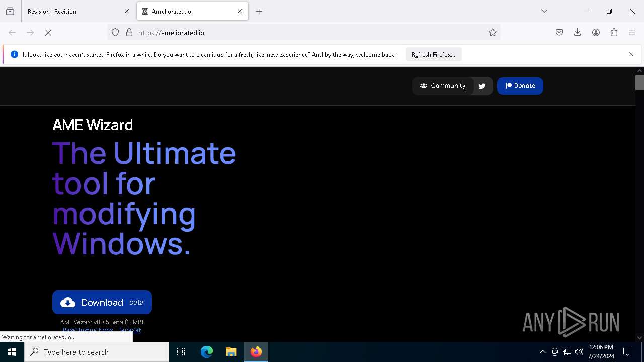Close the Ameliorated.io tab

point(240,11)
